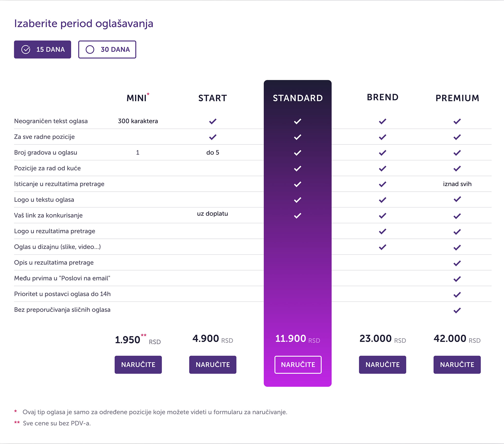Click PREMIUM checkmark for Opis u rezultatima pretrage

457,263
